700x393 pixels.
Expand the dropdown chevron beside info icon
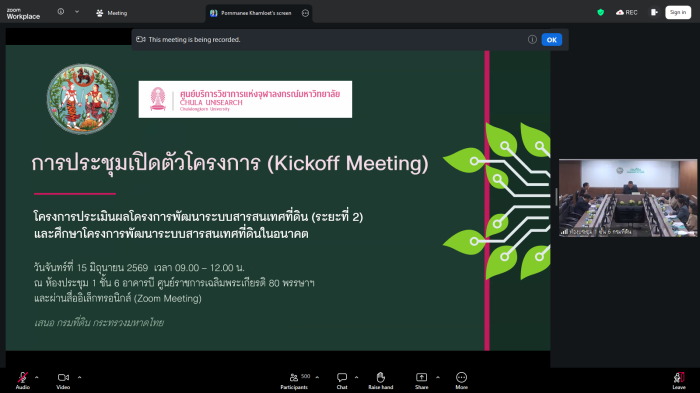pos(77,12)
